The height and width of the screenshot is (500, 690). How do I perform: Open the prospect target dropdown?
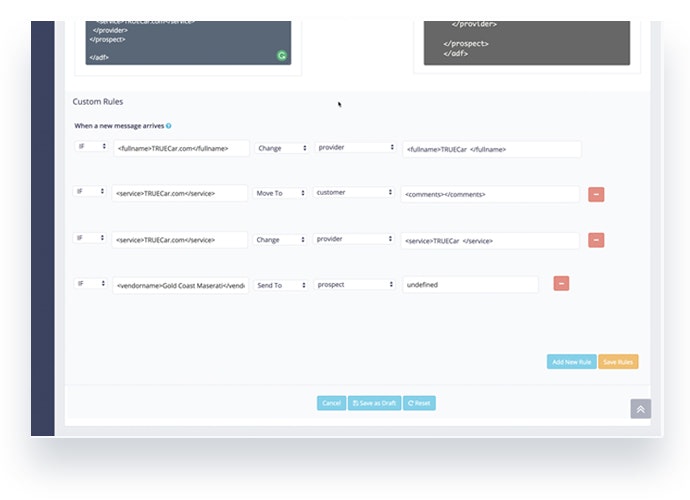(354, 285)
